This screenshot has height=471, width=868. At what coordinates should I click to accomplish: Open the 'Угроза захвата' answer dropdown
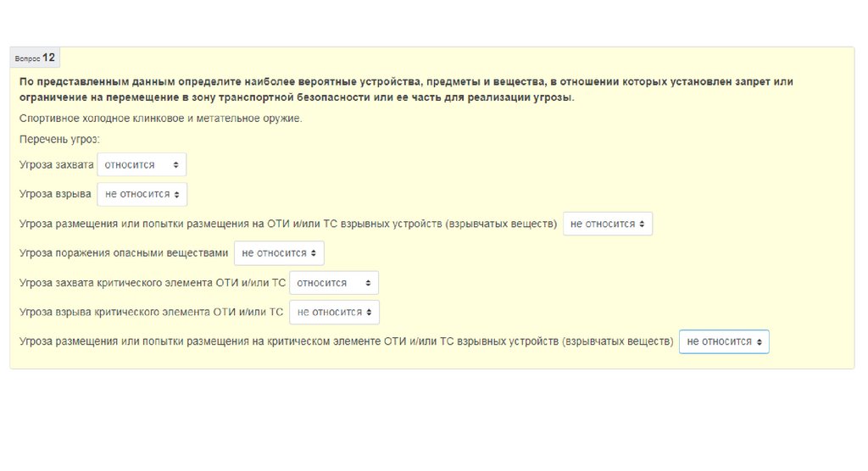pyautogui.click(x=142, y=164)
